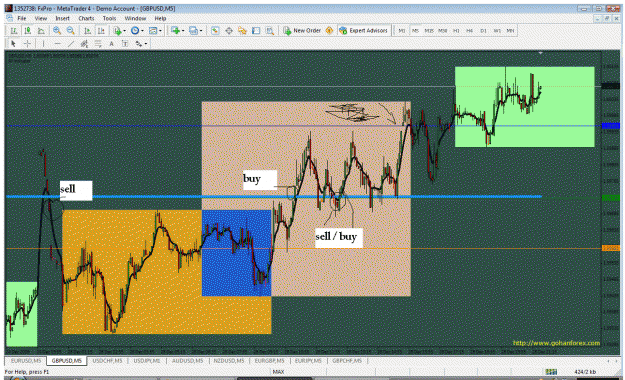Select the vertical line tool

[43, 43]
